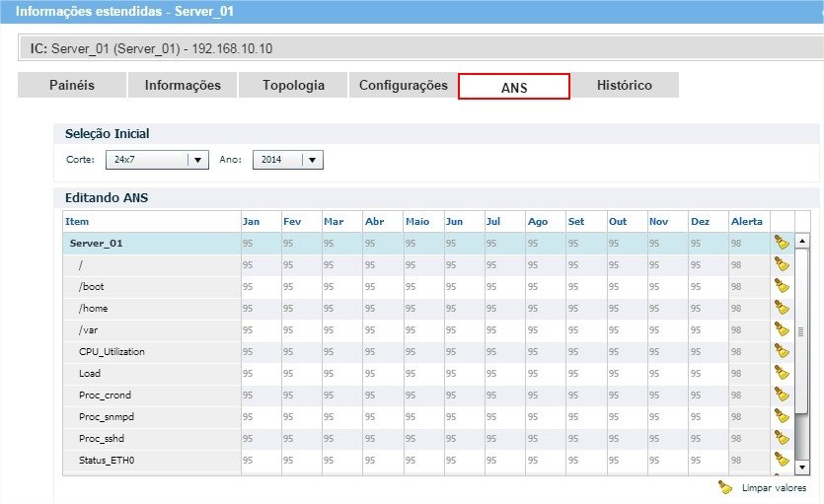Image resolution: width=824 pixels, height=504 pixels.
Task: Clear Proc_crond values with its broom icon
Action: [782, 395]
